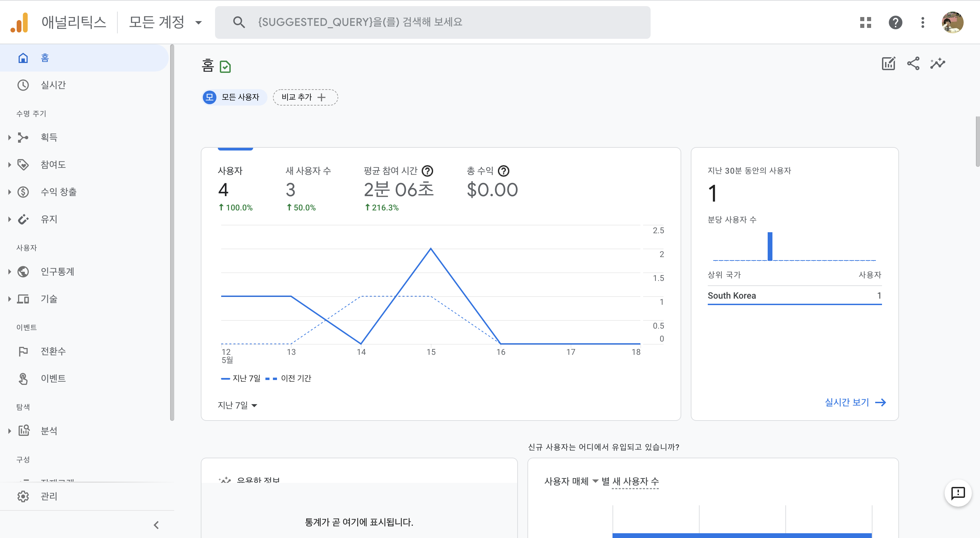Open 실시간 in the left navigation

click(53, 85)
